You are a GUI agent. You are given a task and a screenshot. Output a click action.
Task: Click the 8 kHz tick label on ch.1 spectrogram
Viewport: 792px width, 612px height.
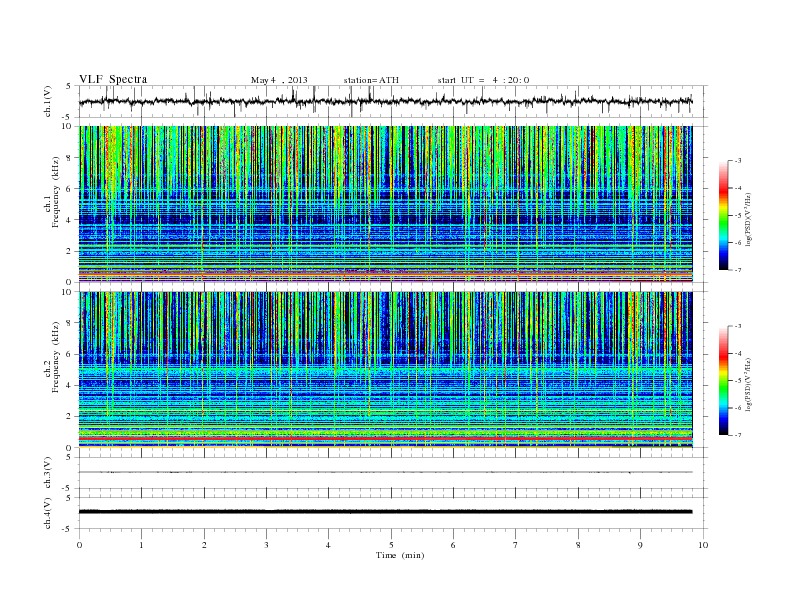[70, 158]
